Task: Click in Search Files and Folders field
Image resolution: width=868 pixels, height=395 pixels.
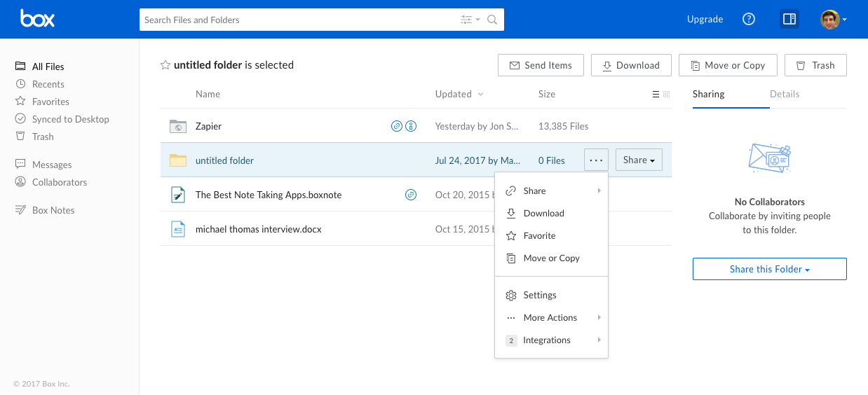Action: pos(298,20)
